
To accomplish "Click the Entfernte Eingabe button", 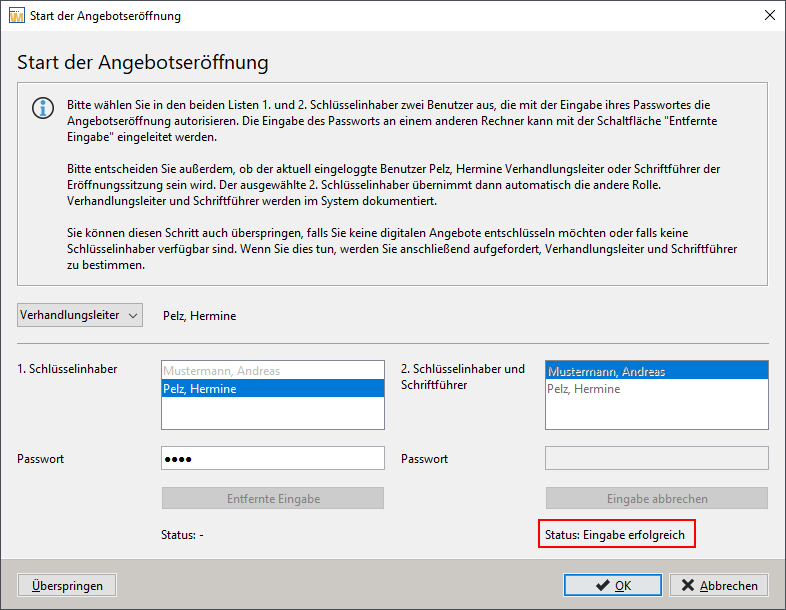I will click(273, 498).
